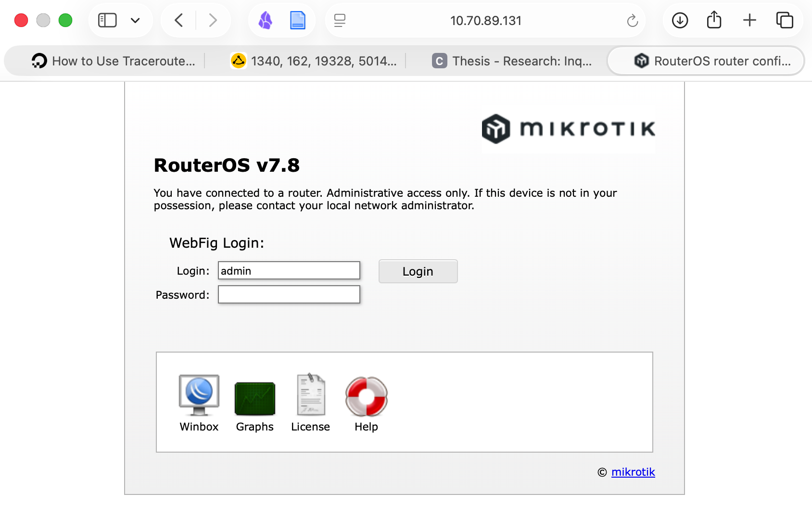812x506 pixels.
Task: Switch to Thesis - Research tab
Action: (x=513, y=61)
